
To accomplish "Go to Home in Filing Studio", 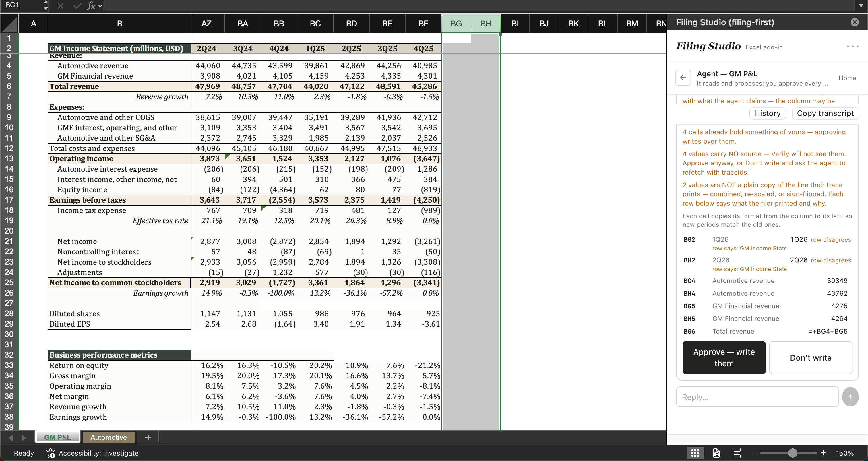I will click(847, 78).
